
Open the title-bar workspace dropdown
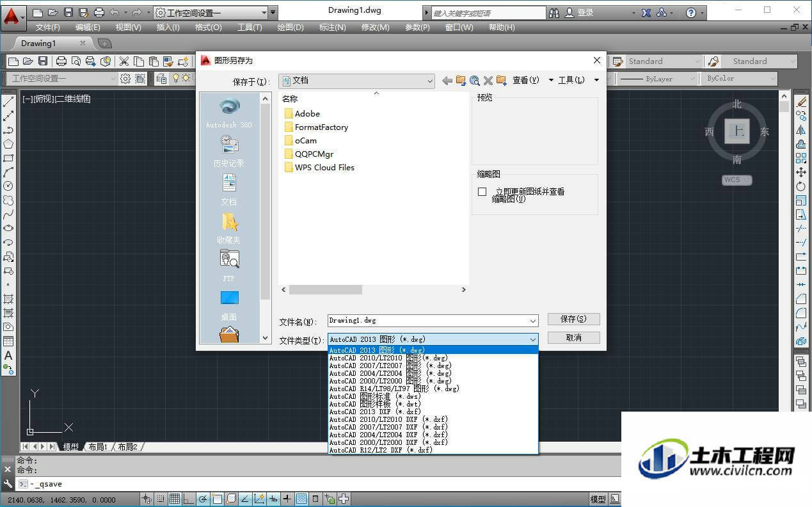[211, 12]
